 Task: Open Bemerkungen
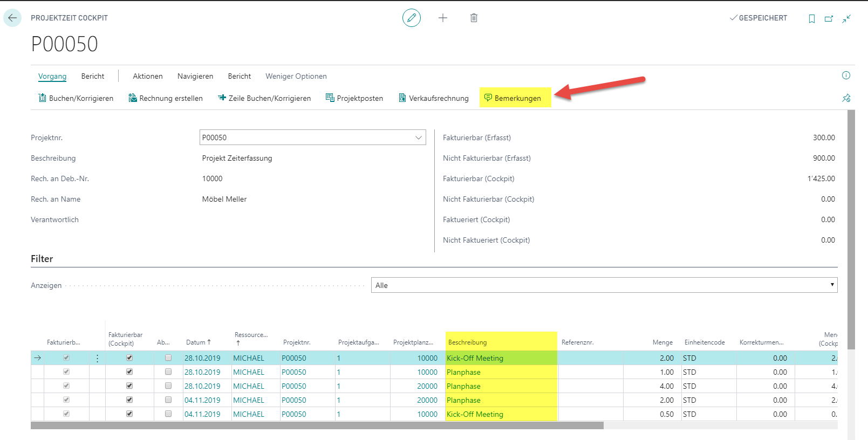point(512,98)
